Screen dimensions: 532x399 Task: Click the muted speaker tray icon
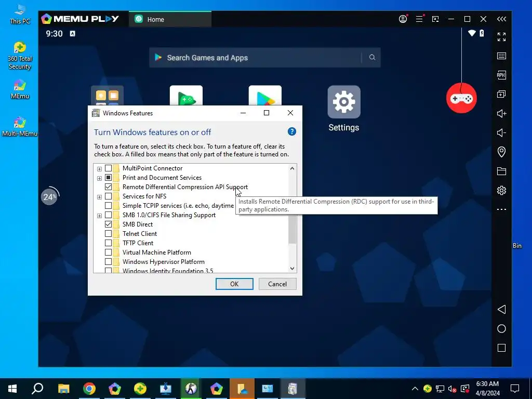(x=452, y=389)
